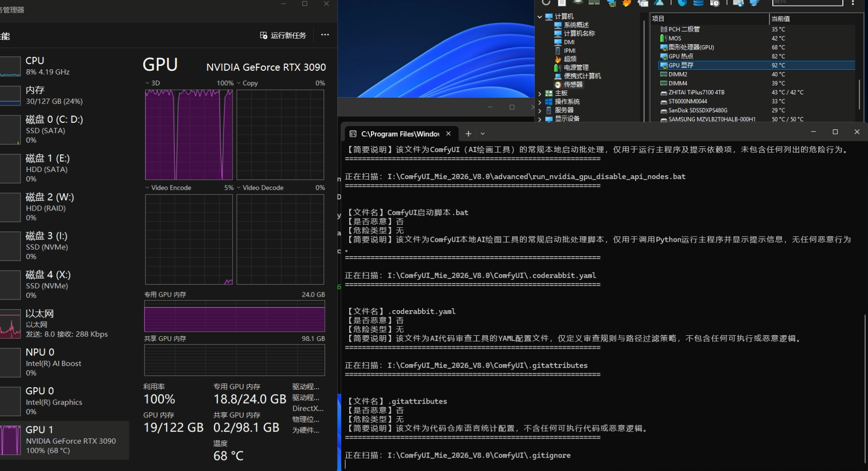Viewport: 868px width, 471px height.
Task: Open the terminal tab list dropdown arrow
Action: (483, 134)
